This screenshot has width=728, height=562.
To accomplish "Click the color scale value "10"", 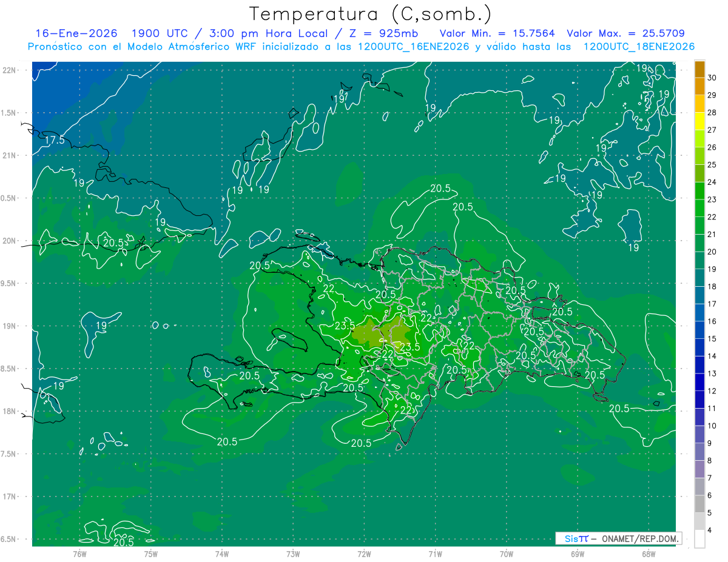I will pos(712,426).
